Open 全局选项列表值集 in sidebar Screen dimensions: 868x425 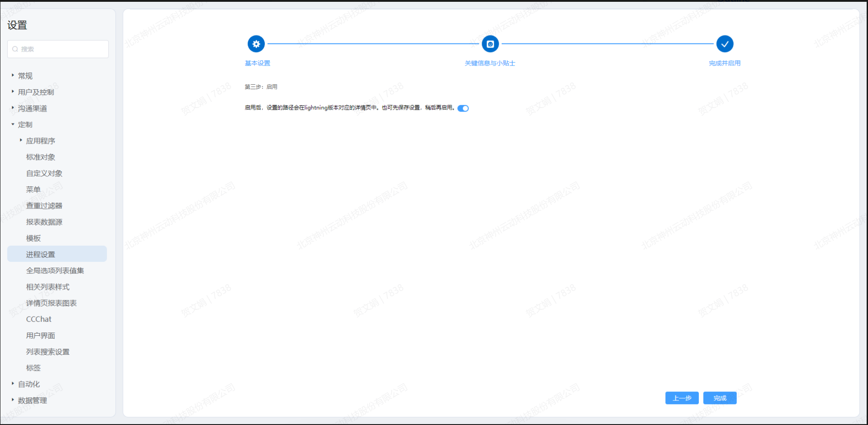pyautogui.click(x=55, y=270)
